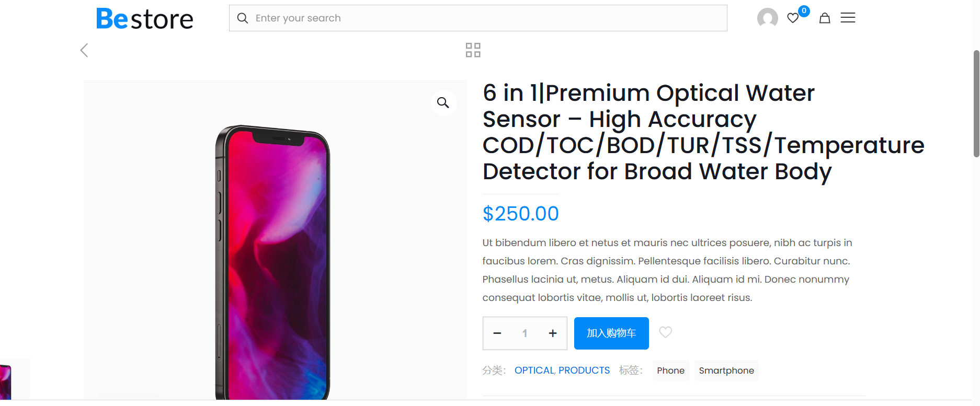Screen dimensions: 980x406
Task: Open the OPTICAL category link
Action: click(x=534, y=370)
